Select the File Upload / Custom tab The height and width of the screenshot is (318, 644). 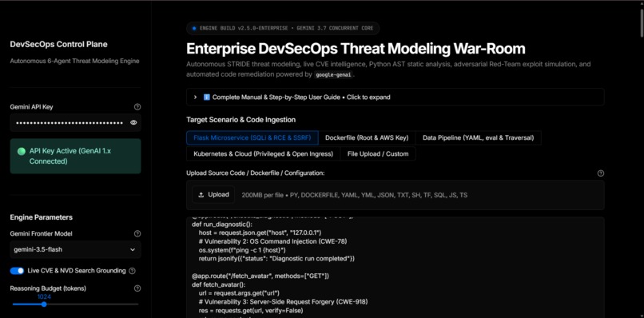(x=378, y=153)
